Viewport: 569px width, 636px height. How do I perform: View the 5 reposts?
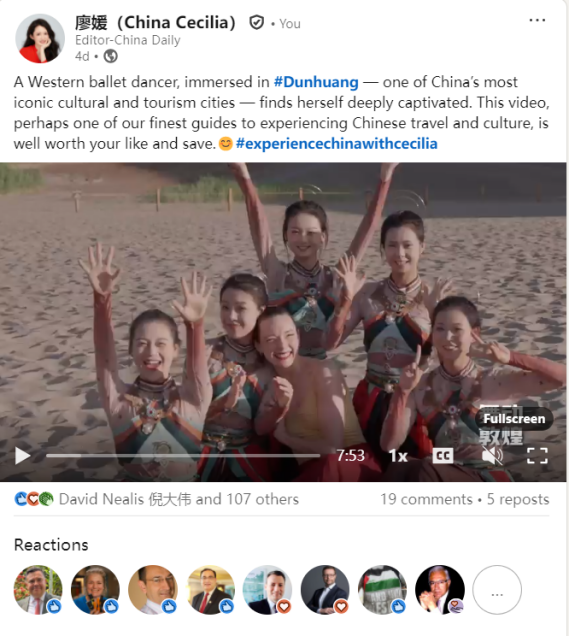[518, 499]
